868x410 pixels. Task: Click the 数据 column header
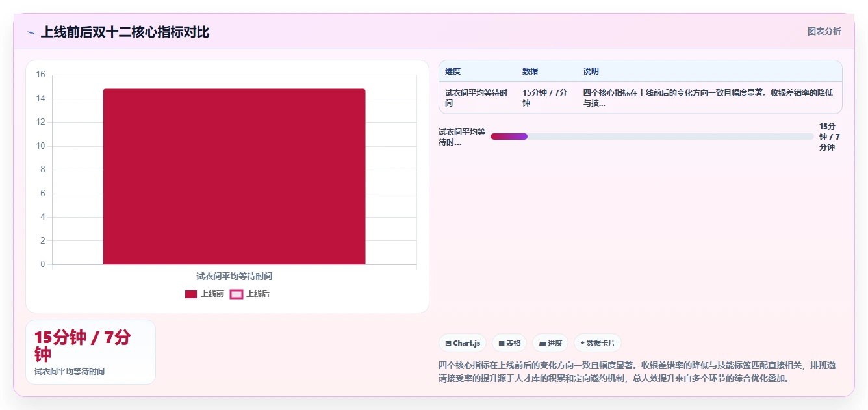click(x=530, y=71)
